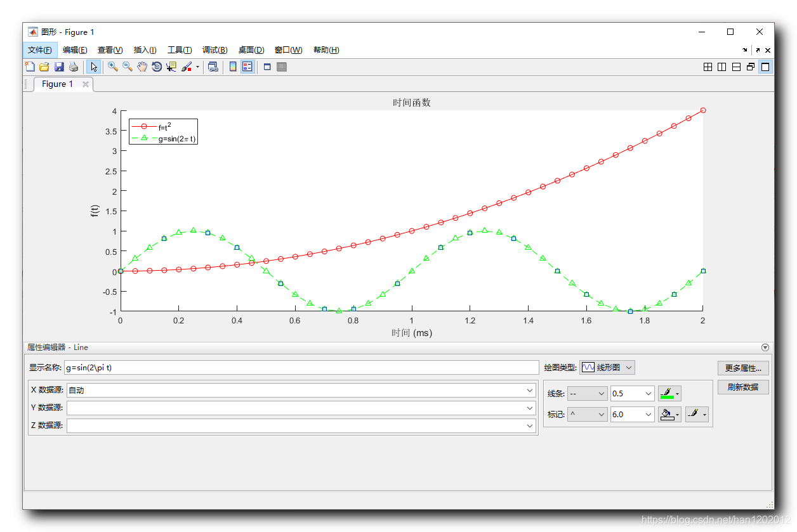
Task: Click the Hide Plot Tools icon
Action: (x=267, y=67)
